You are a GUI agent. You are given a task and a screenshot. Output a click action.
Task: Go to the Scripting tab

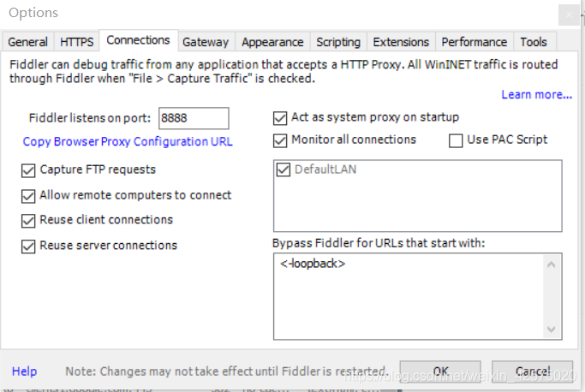click(x=338, y=42)
